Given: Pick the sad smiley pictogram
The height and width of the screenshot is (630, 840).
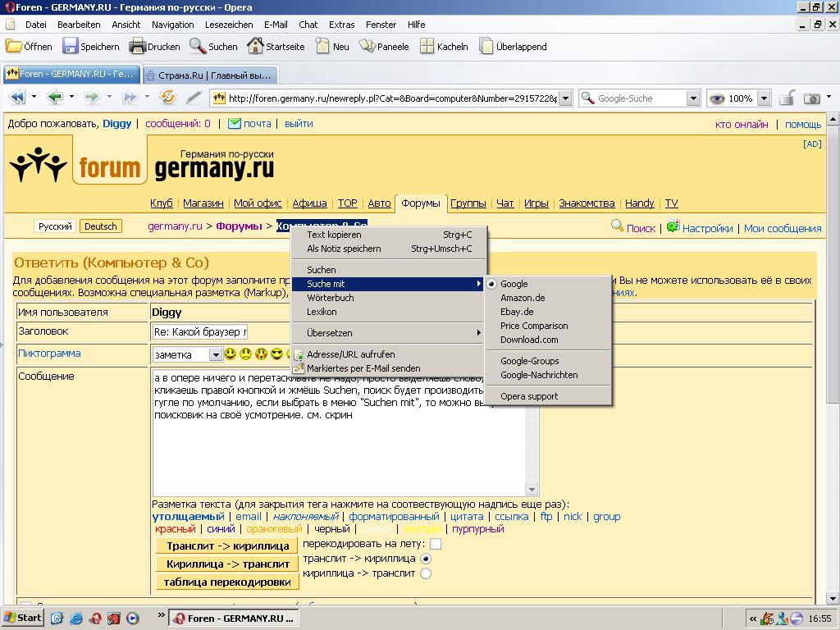Looking at the screenshot, I should tap(245, 354).
